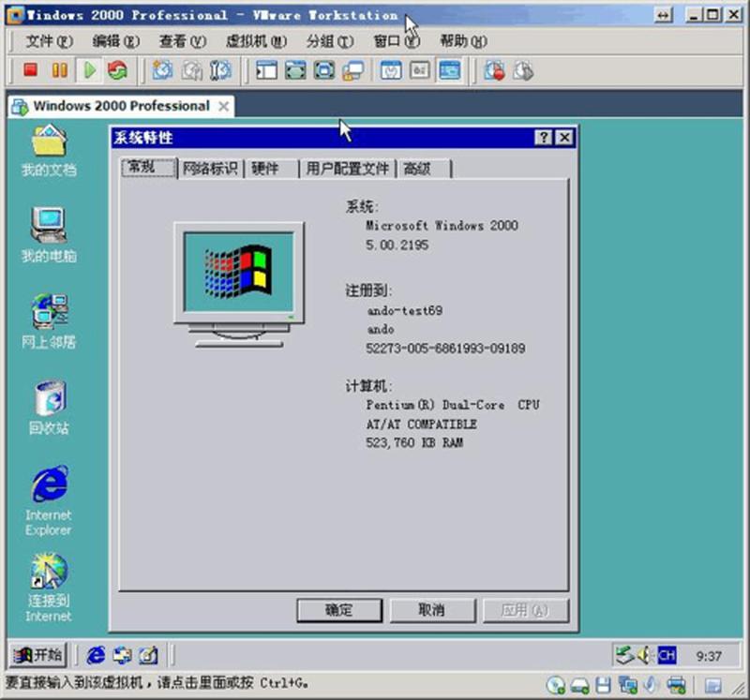Screen dimensions: 750x700
Task: Open the 文件 menu
Action: [x=49, y=41]
